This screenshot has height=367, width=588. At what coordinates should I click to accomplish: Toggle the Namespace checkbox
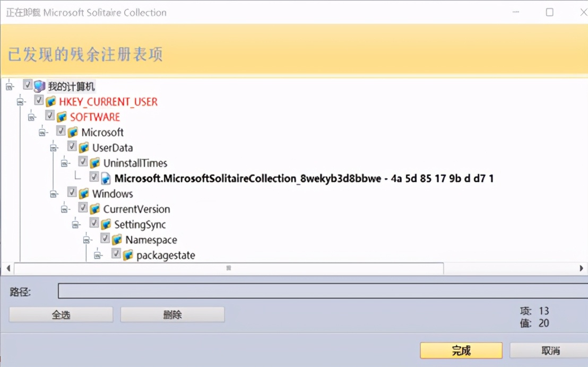[x=105, y=238]
